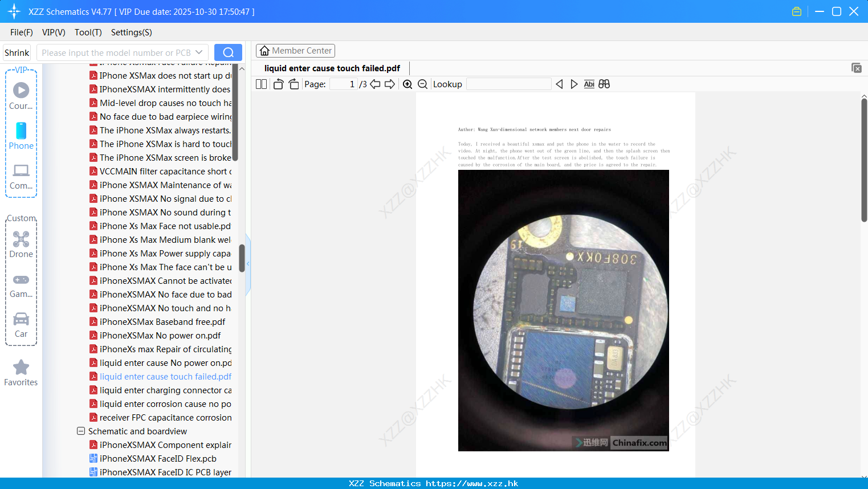This screenshot has height=489, width=868.
Task: Open iPhone Xs Max Power supply capacitor file
Action: 161,254
